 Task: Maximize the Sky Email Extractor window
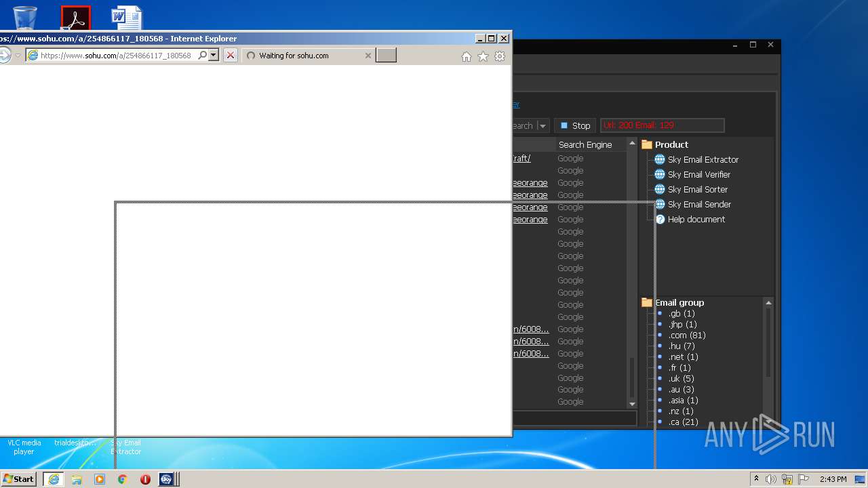point(753,45)
